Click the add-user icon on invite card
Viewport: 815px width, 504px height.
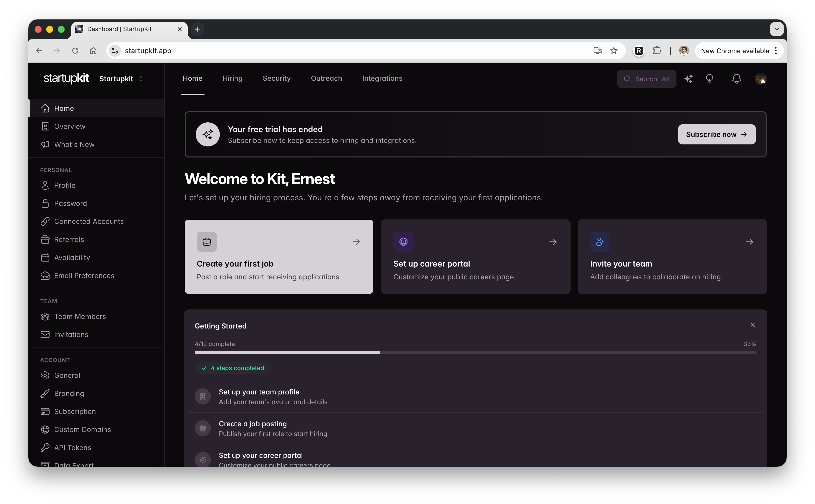(600, 242)
